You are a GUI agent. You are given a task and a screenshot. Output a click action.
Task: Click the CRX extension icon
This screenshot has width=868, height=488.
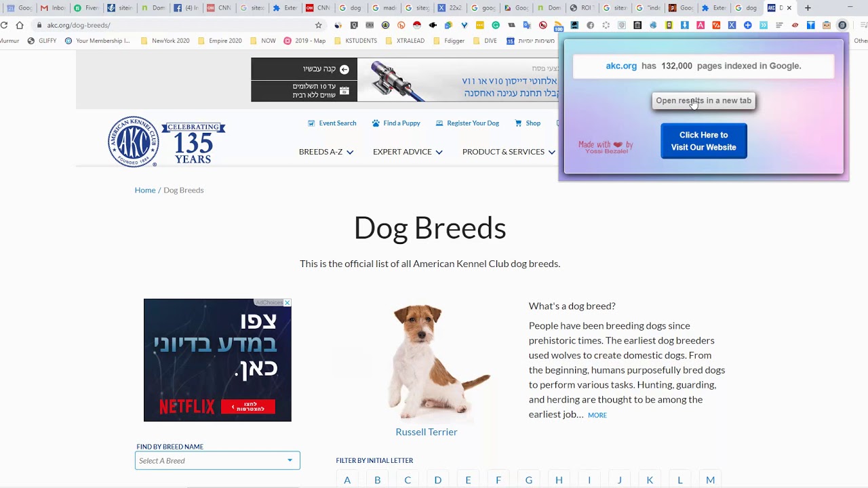click(369, 25)
